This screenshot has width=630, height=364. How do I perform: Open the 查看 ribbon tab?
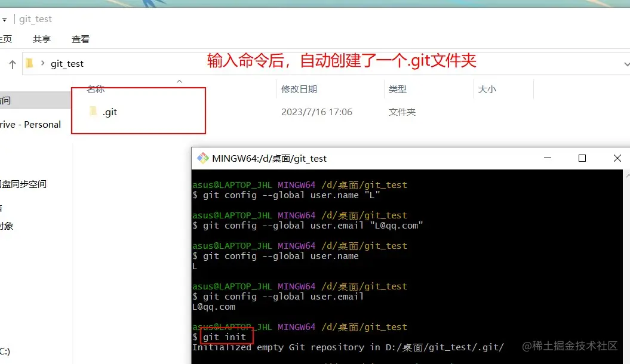pyautogui.click(x=81, y=39)
